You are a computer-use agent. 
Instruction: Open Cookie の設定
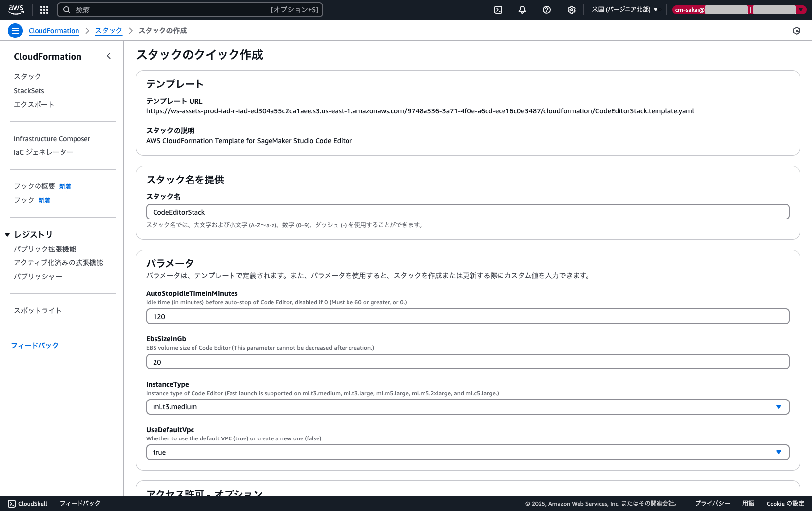pyautogui.click(x=785, y=504)
